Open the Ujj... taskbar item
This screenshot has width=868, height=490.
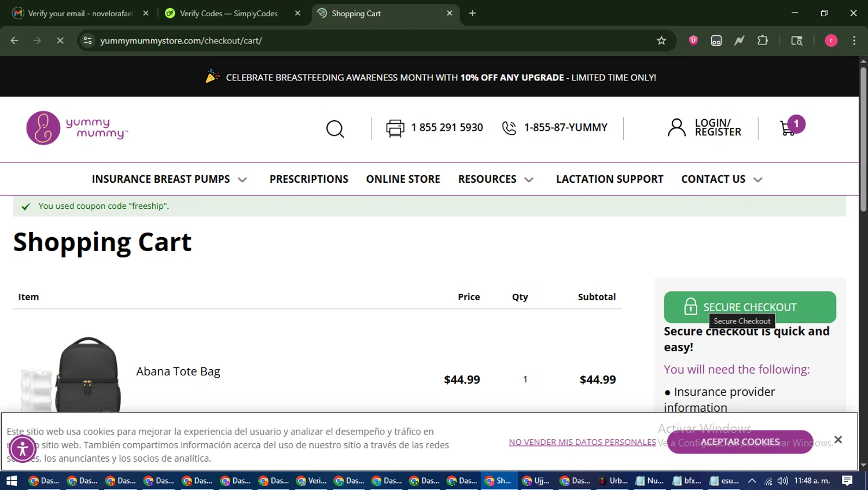536,481
